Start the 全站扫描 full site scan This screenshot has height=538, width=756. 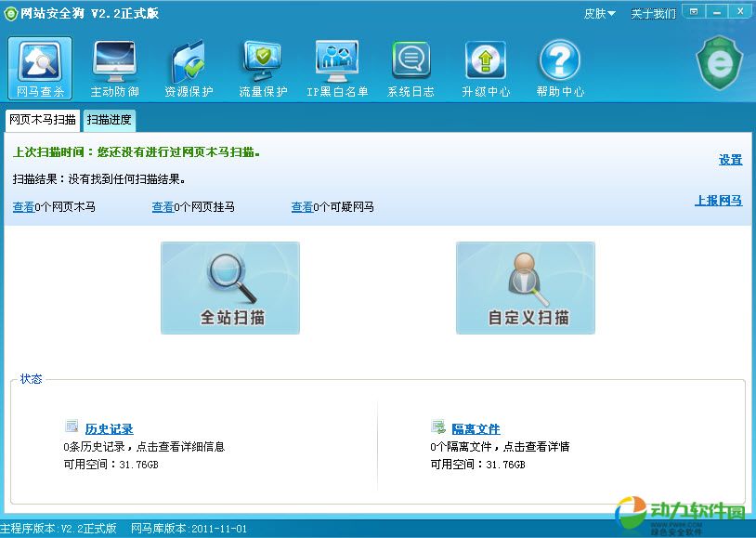(230, 288)
